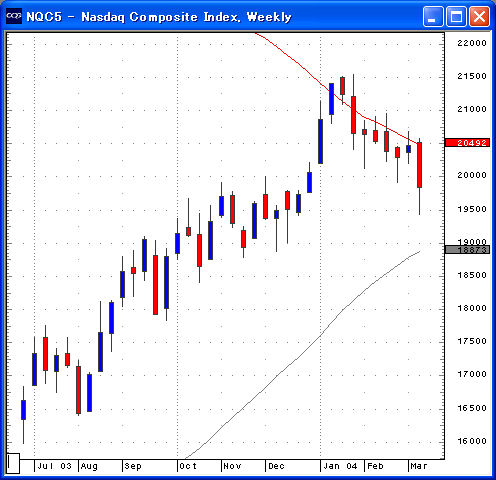Click the 'Dec' time axis label
This screenshot has height=480, width=496.
pyautogui.click(x=276, y=466)
